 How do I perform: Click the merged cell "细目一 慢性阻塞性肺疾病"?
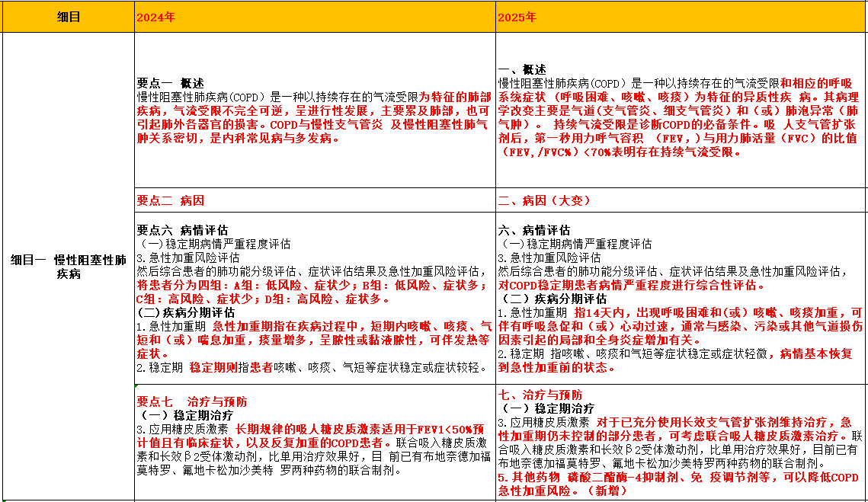click(68, 267)
